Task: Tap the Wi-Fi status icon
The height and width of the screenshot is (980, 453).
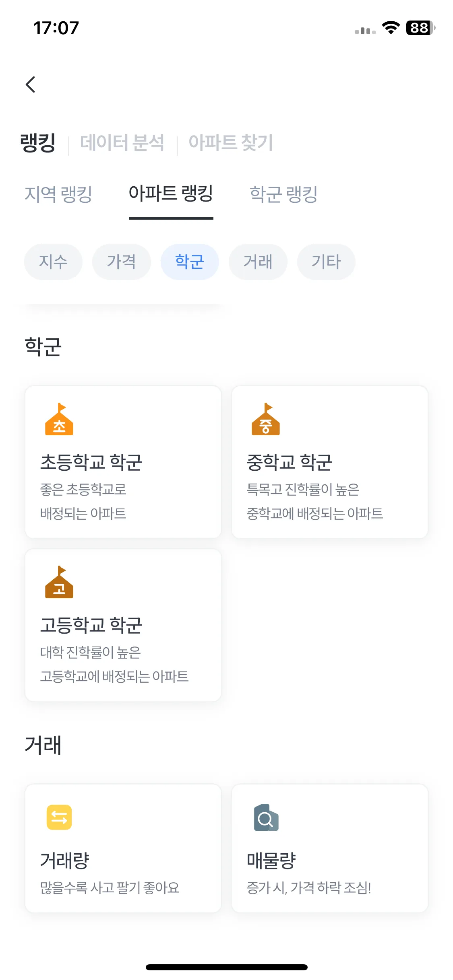Action: tap(391, 28)
